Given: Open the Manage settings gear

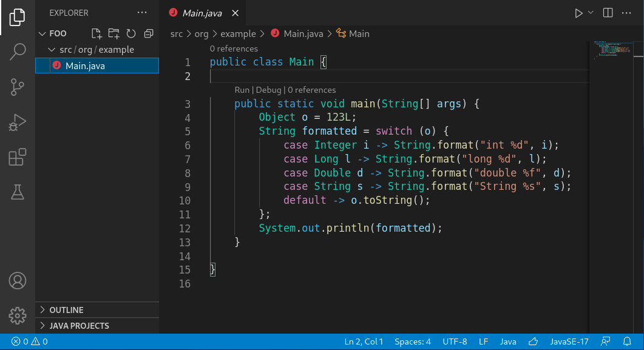Looking at the screenshot, I should click(17, 315).
